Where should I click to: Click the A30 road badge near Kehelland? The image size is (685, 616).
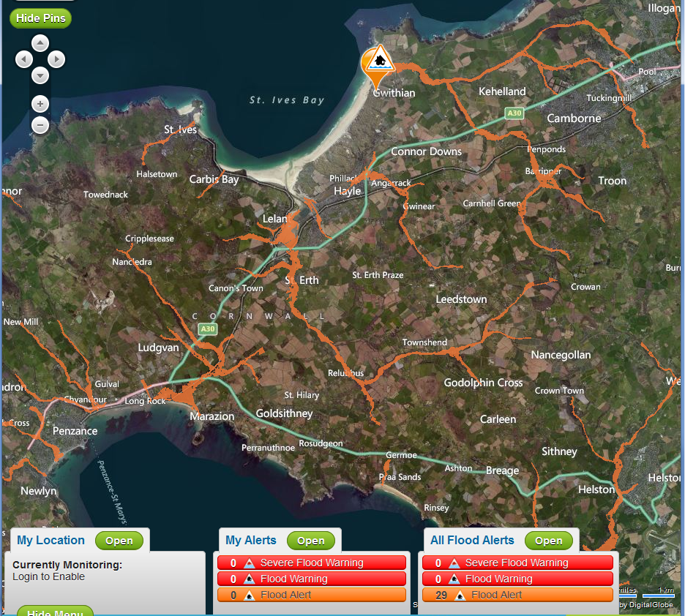click(514, 113)
